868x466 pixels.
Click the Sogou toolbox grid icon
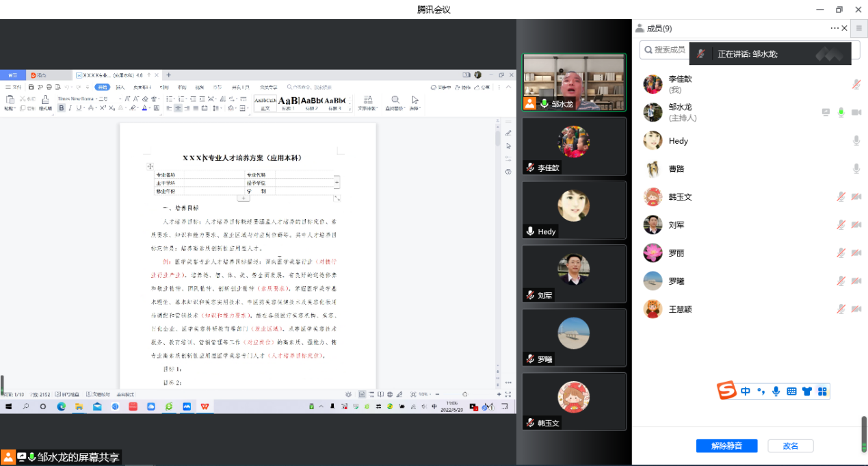[x=822, y=391]
